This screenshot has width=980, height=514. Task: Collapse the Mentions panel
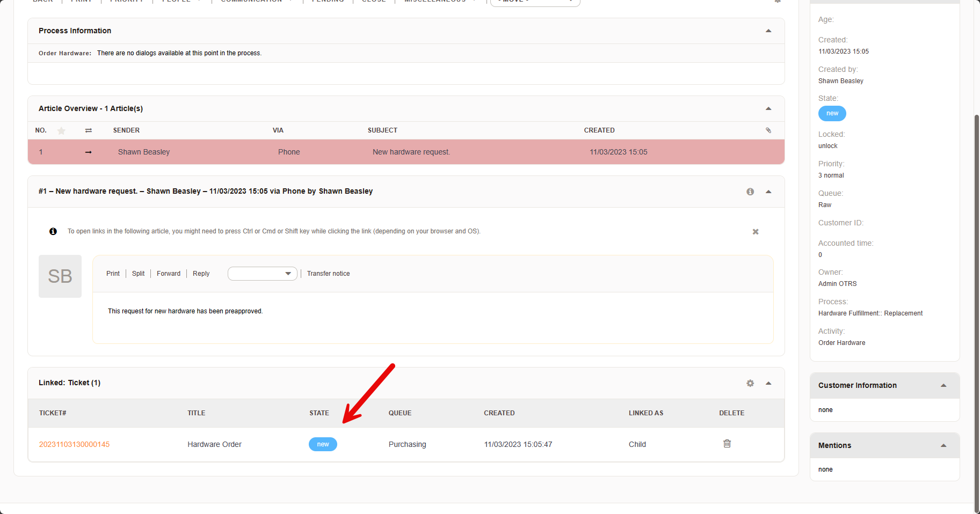tap(943, 446)
